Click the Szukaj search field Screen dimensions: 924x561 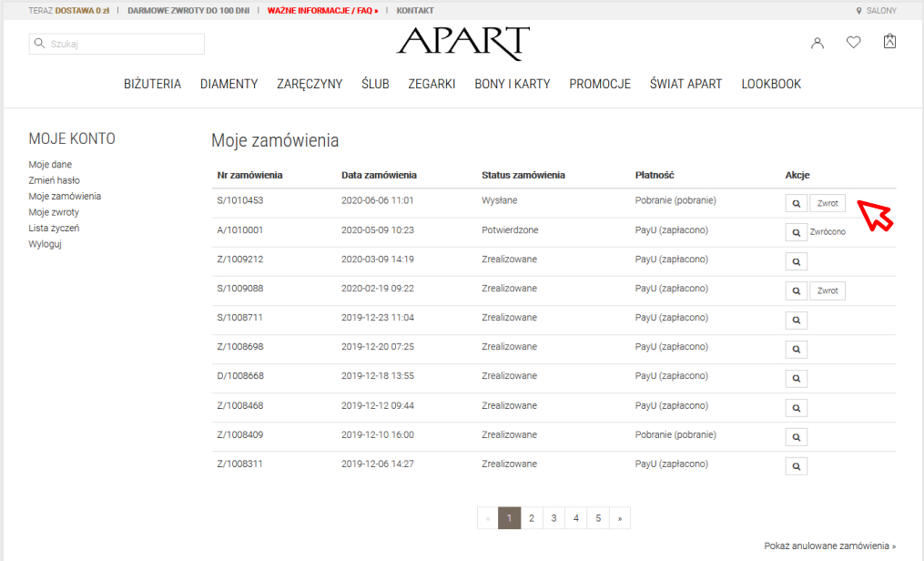coord(117,44)
